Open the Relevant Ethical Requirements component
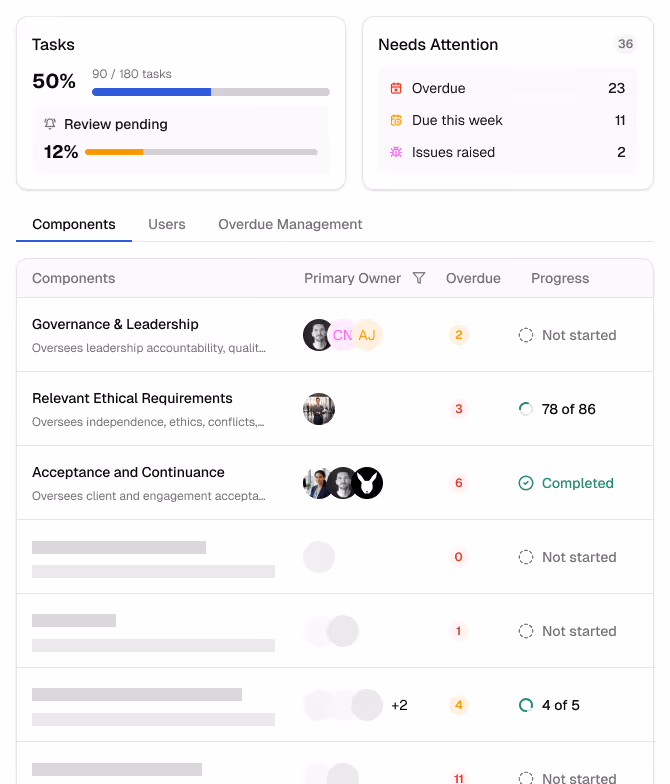This screenshot has height=784, width=670. tap(132, 398)
